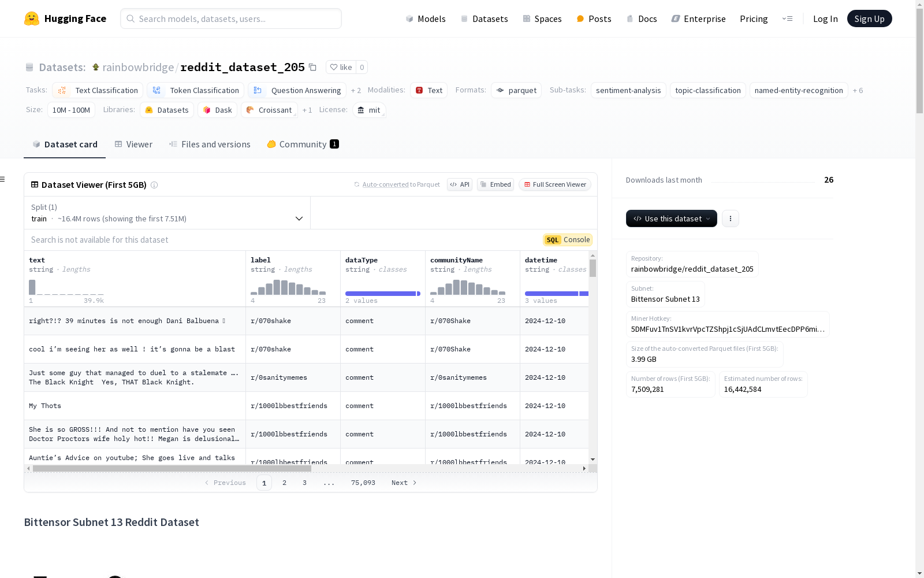Open the info icon beside Dataset Viewer title
Viewport: 924px width, 578px height.
pos(154,185)
